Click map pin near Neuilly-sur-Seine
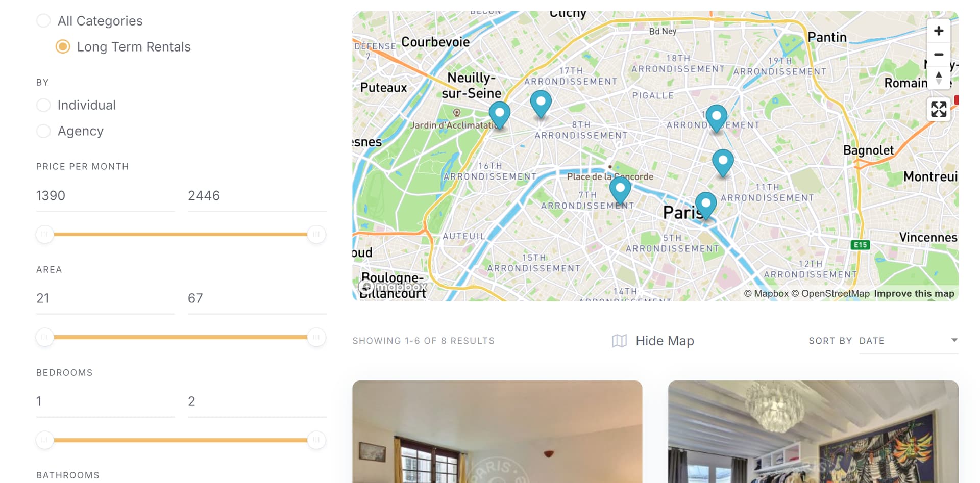The width and height of the screenshot is (980, 483). (499, 115)
